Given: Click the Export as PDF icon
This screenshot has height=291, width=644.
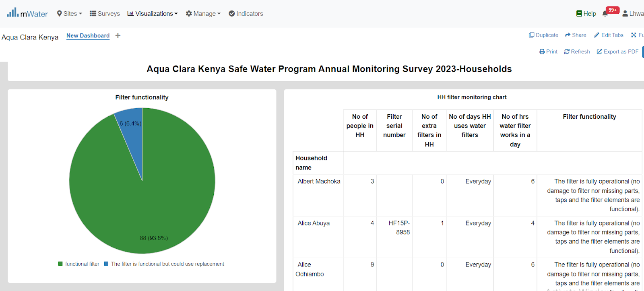Looking at the screenshot, I should point(599,52).
